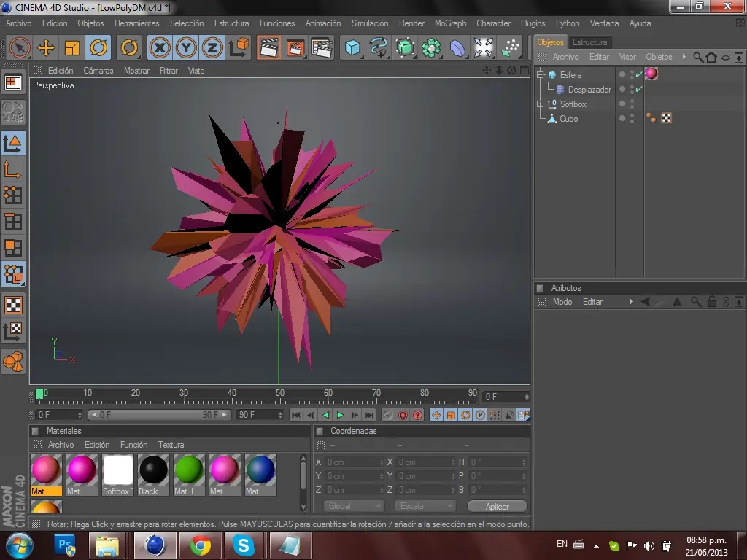Toggle Desplazador enable checkmark

[639, 89]
